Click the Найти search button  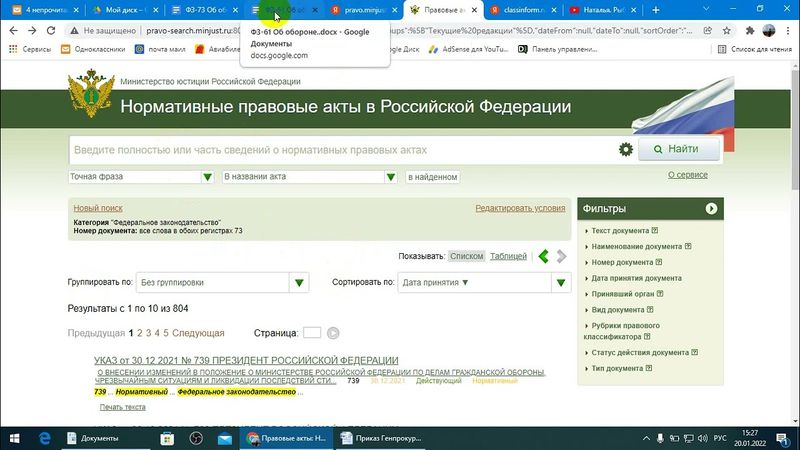coord(679,149)
